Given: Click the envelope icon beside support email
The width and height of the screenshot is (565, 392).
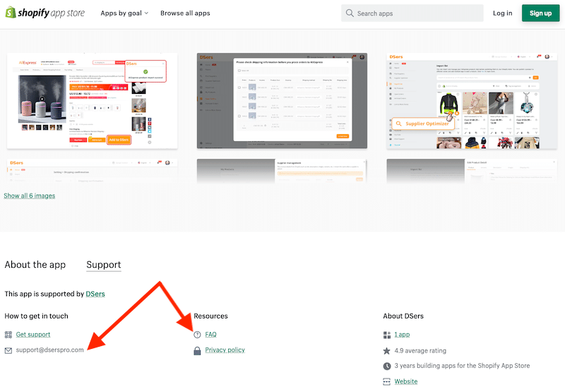Looking at the screenshot, I should pyautogui.click(x=8, y=350).
